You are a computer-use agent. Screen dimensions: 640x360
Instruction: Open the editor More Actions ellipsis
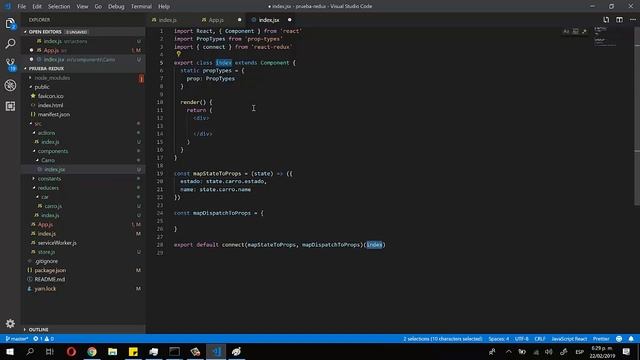[633, 20]
